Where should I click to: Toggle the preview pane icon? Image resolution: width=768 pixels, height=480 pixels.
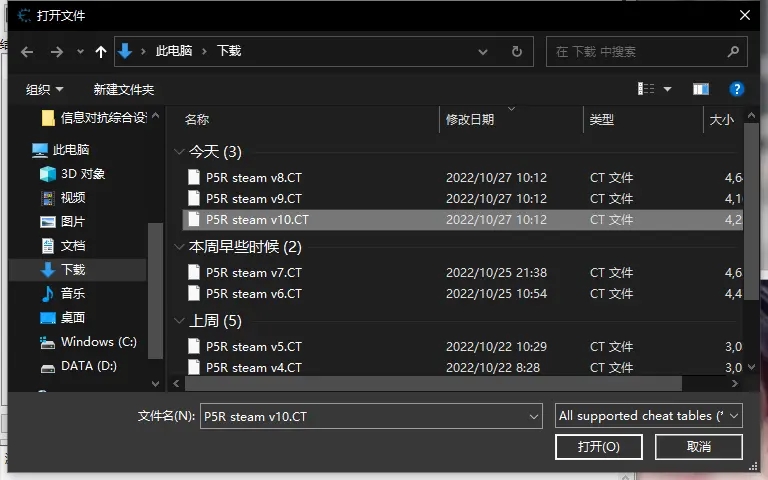(x=701, y=89)
